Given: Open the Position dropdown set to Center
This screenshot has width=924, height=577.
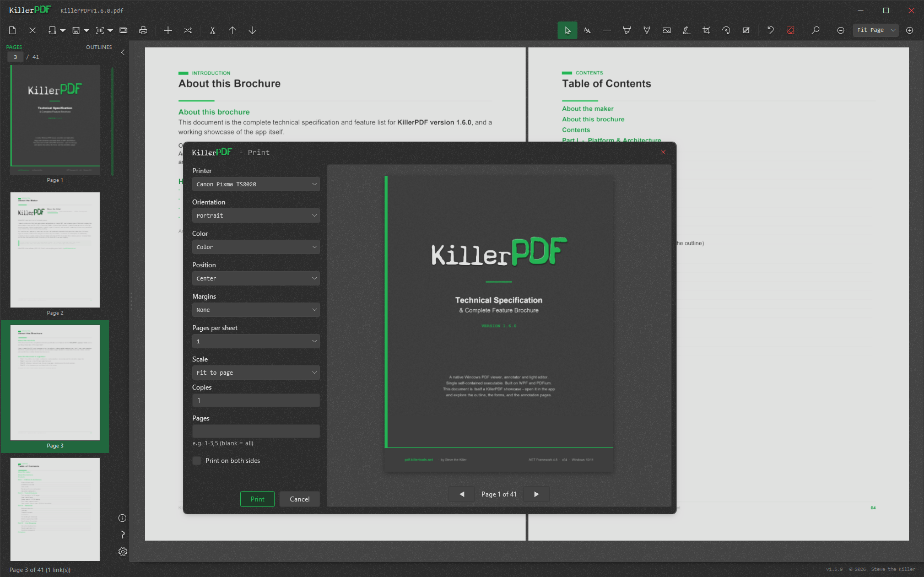Looking at the screenshot, I should tap(256, 278).
